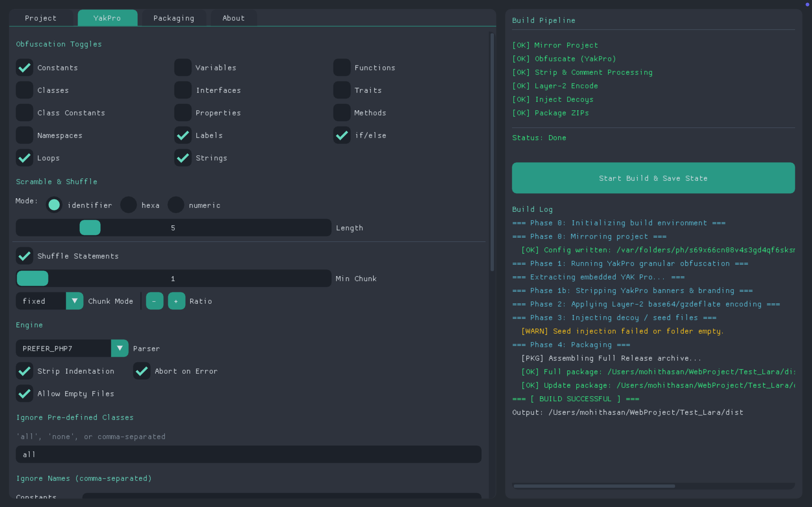Screen dimensions: 812x507
Task: Uncheck Shuffle Statements
Action: coord(25,256)
